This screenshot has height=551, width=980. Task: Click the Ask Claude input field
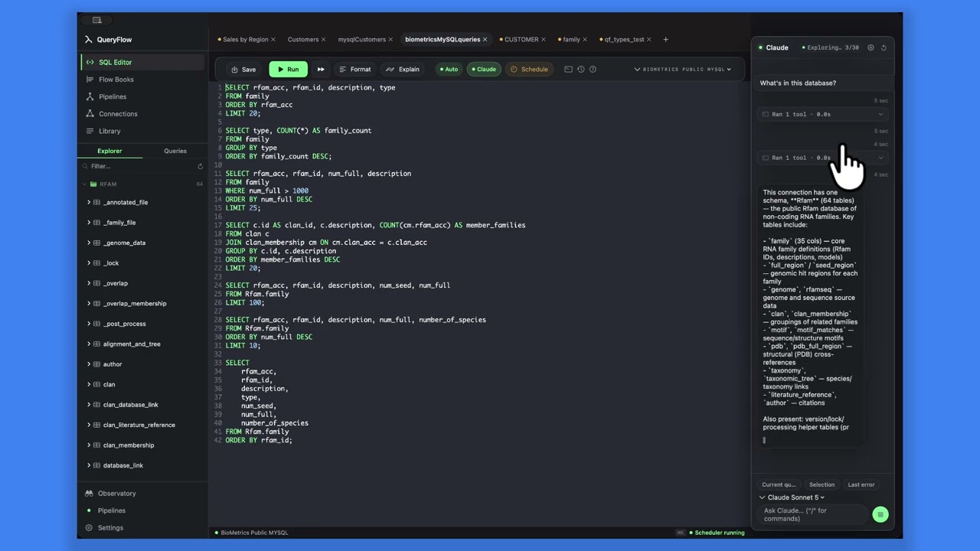(x=812, y=514)
